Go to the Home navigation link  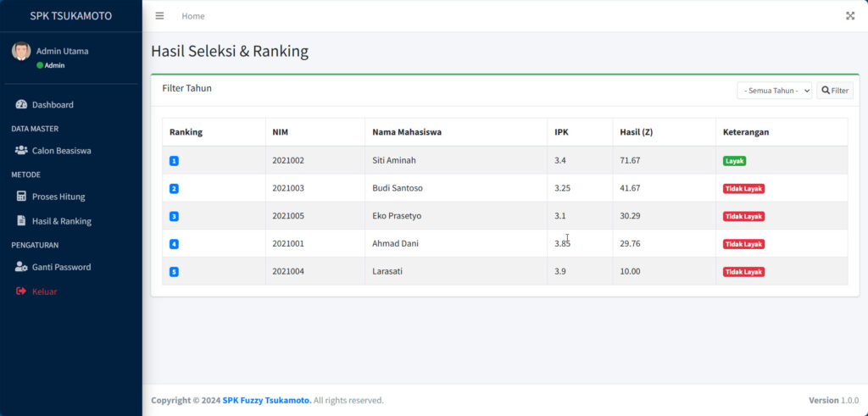pyautogui.click(x=192, y=16)
